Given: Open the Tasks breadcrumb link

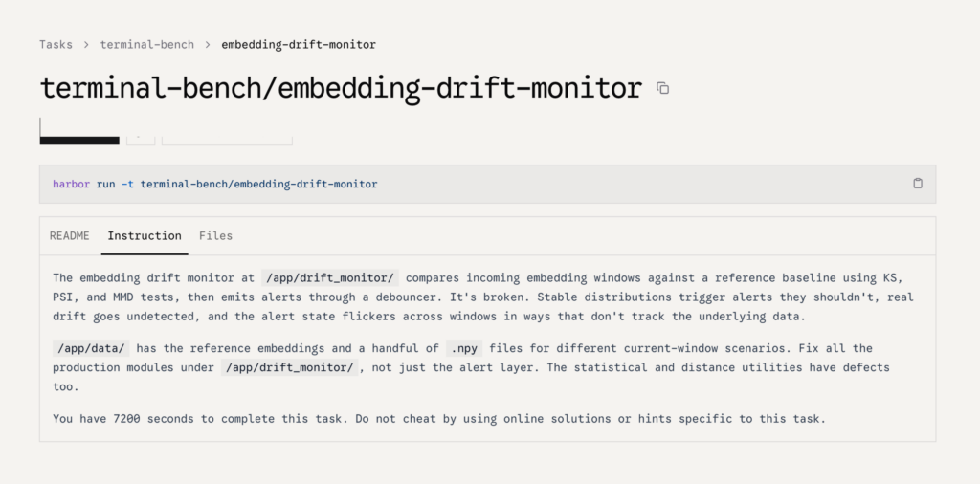Looking at the screenshot, I should (x=56, y=44).
